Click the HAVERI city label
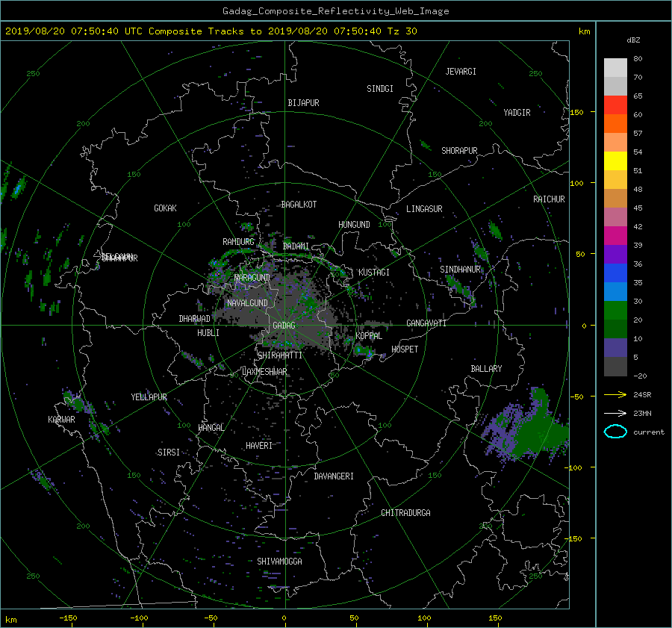Screen dimensions: 672x628 (259, 446)
